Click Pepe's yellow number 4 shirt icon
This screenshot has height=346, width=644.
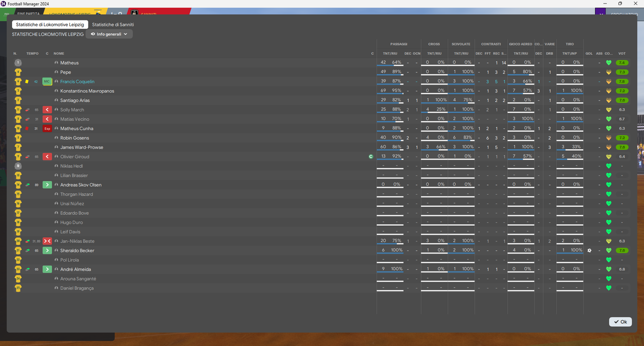pyautogui.click(x=18, y=72)
